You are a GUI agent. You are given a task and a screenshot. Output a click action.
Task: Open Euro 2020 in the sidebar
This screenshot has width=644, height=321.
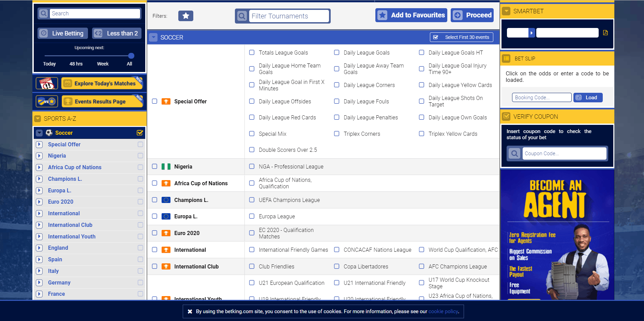(x=61, y=202)
